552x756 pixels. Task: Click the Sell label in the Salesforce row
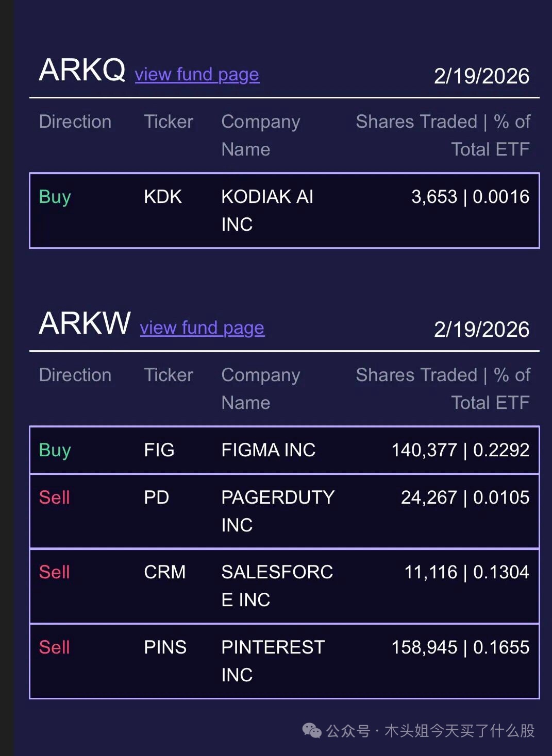pyautogui.click(x=54, y=572)
